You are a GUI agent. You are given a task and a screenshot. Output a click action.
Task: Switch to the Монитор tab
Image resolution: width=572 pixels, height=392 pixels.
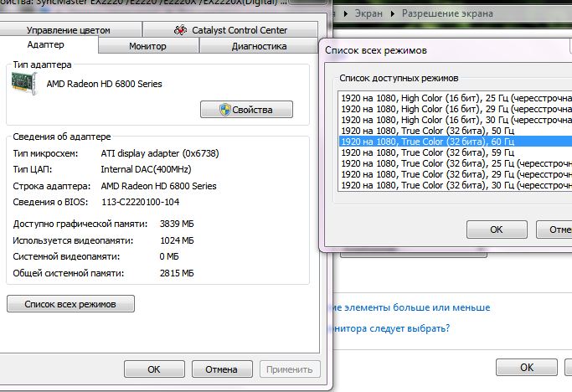coord(147,46)
